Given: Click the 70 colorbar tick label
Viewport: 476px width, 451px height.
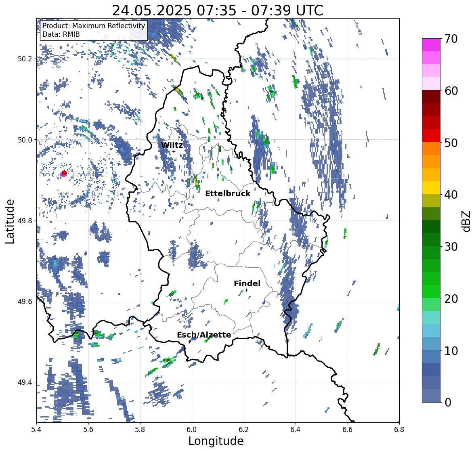Looking at the screenshot, I should 451,39.
